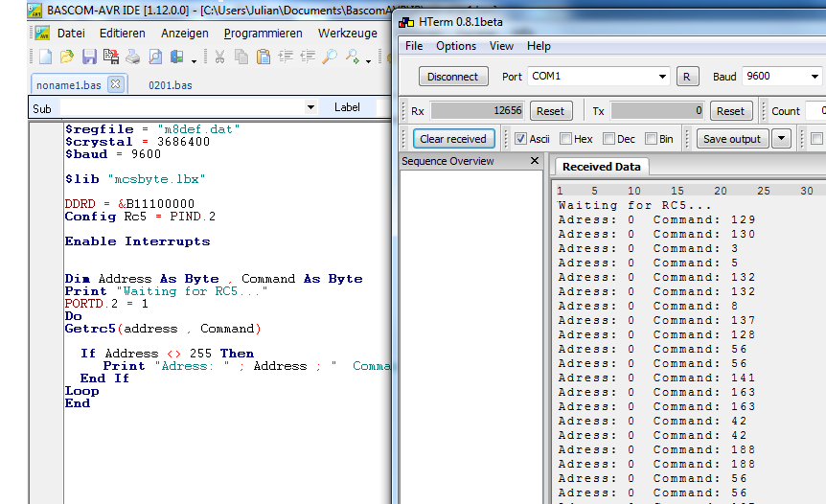Viewport: 826px width, 504px height.
Task: Reset the Rx counter
Action: (x=550, y=111)
